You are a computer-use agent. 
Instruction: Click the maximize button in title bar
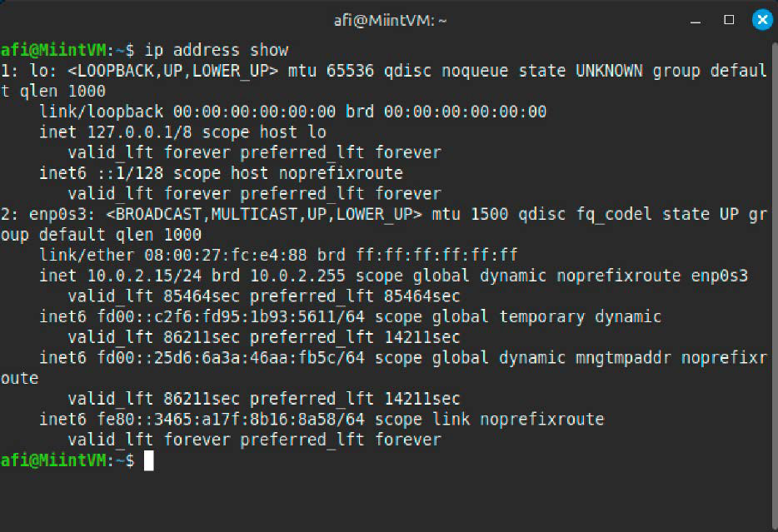[x=728, y=20]
